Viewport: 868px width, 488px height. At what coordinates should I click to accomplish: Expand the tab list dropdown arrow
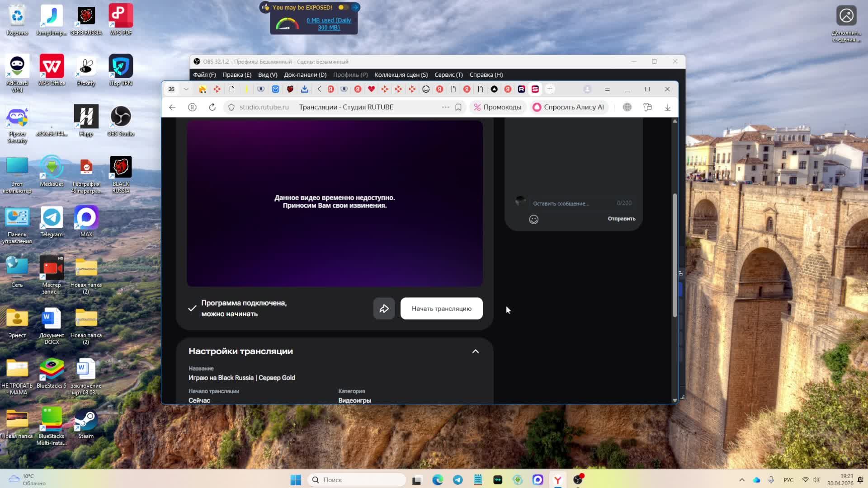point(186,89)
